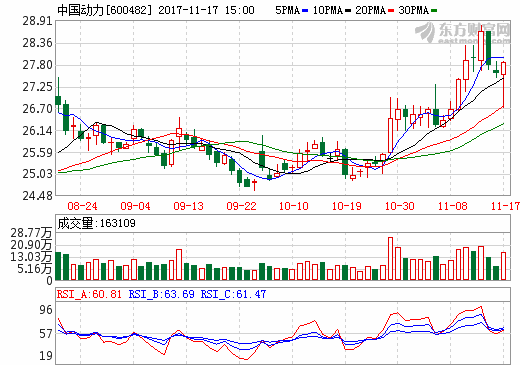Click the blue 5PMA legend color marker

[x=305, y=11]
